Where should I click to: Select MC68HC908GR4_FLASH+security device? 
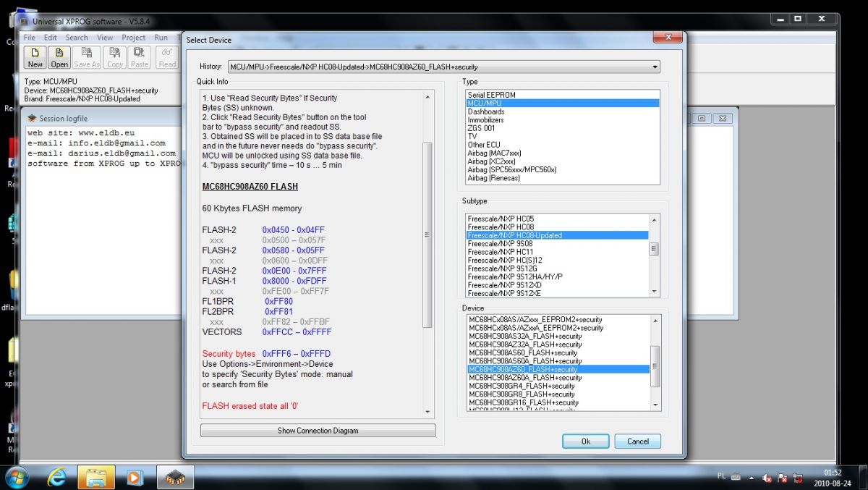tap(557, 386)
